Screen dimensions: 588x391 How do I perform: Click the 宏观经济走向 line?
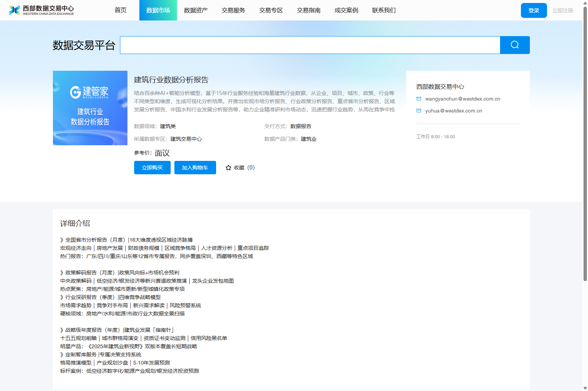(x=164, y=248)
